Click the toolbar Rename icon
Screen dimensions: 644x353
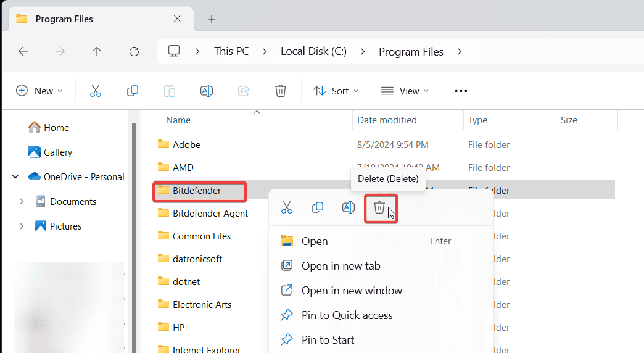(x=206, y=91)
